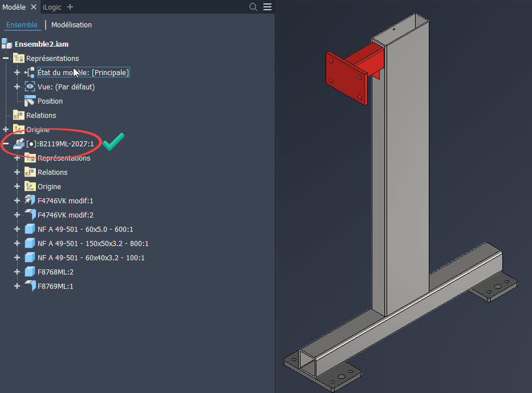Expand the État du modèle node
The width and height of the screenshot is (532, 393).
(17, 72)
